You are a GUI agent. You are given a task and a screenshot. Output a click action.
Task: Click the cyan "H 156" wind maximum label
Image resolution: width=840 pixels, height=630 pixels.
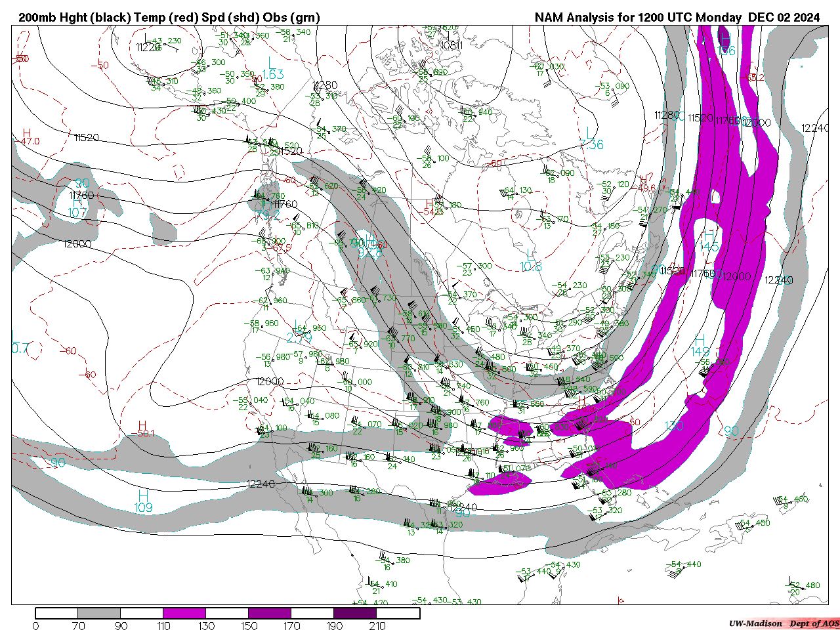(726, 44)
